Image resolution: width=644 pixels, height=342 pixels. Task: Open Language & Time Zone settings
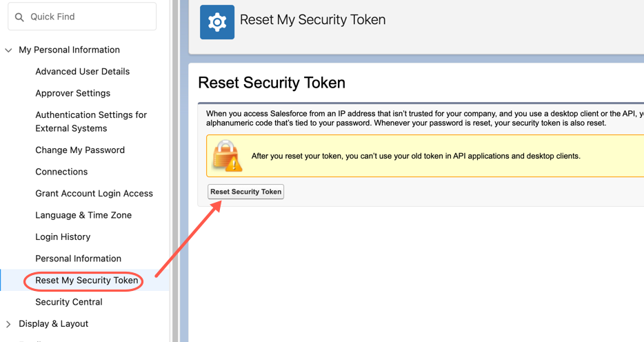(x=83, y=215)
